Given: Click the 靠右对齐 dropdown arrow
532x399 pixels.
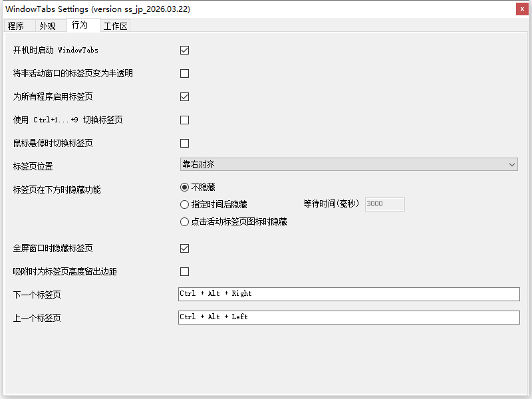Looking at the screenshot, I should tap(512, 164).
